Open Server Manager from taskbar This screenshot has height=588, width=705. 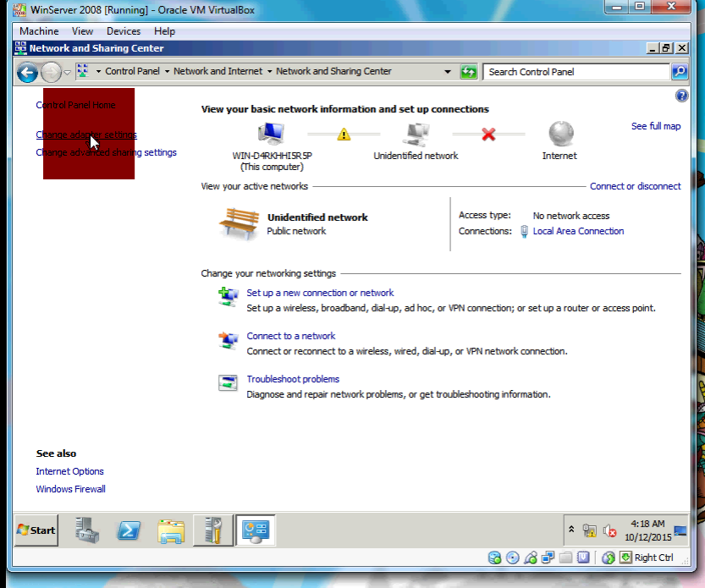pos(87,530)
